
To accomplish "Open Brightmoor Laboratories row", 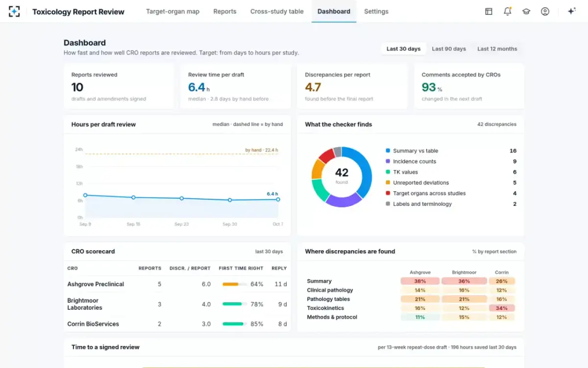I will coord(177,304).
